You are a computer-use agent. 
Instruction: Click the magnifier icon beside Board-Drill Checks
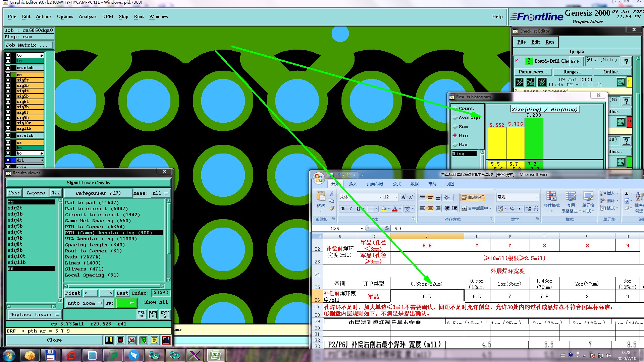point(621,82)
